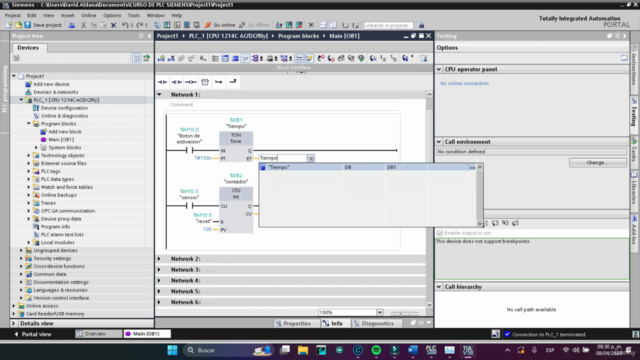Open the Options menu
Image resolution: width=640 pixels, height=360 pixels.
(x=112, y=16)
